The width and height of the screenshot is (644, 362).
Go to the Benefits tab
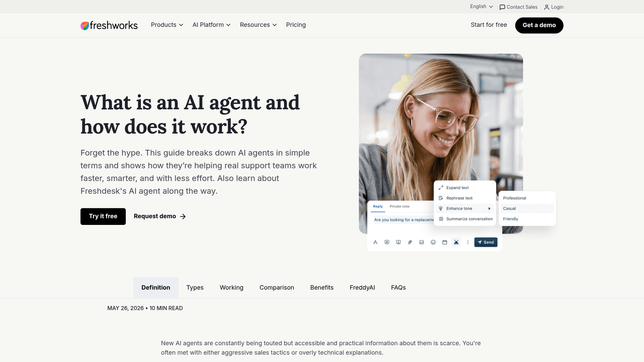[x=322, y=288]
